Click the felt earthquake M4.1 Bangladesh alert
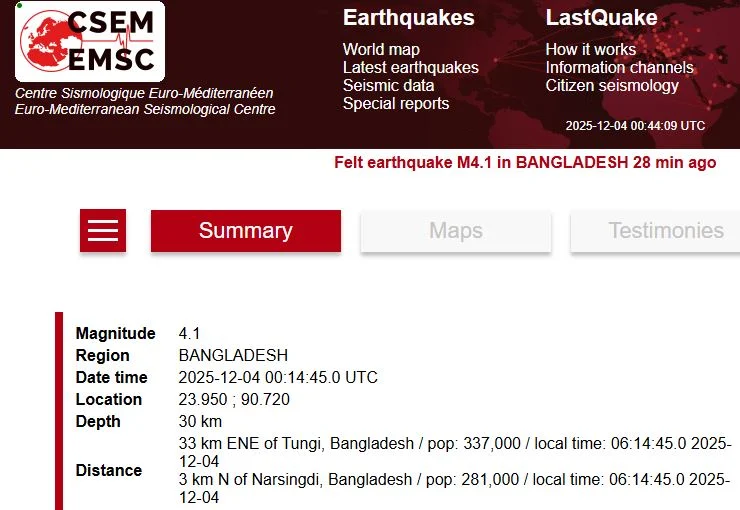Screen dimensions: 740x510 tap(525, 162)
